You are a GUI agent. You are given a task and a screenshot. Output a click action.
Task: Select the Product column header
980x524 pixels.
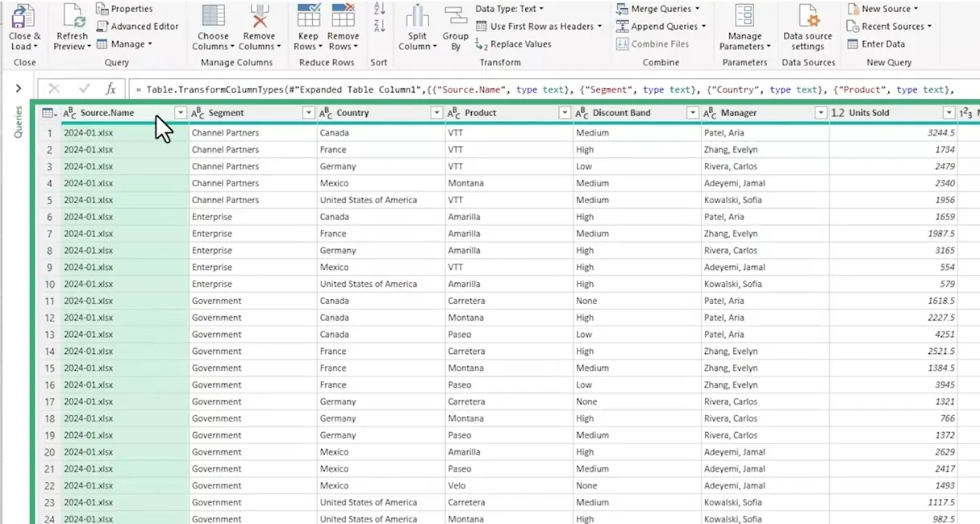coord(500,113)
